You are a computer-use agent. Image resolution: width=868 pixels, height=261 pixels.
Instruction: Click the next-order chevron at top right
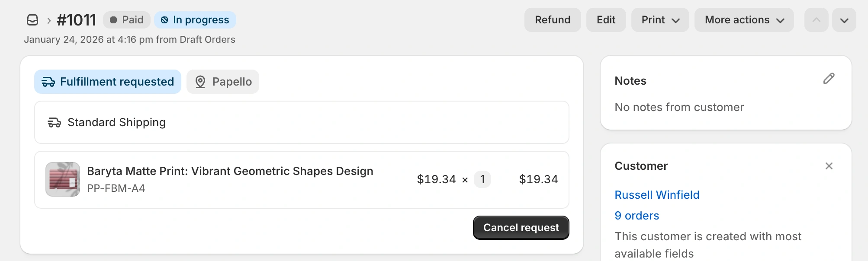pos(844,19)
